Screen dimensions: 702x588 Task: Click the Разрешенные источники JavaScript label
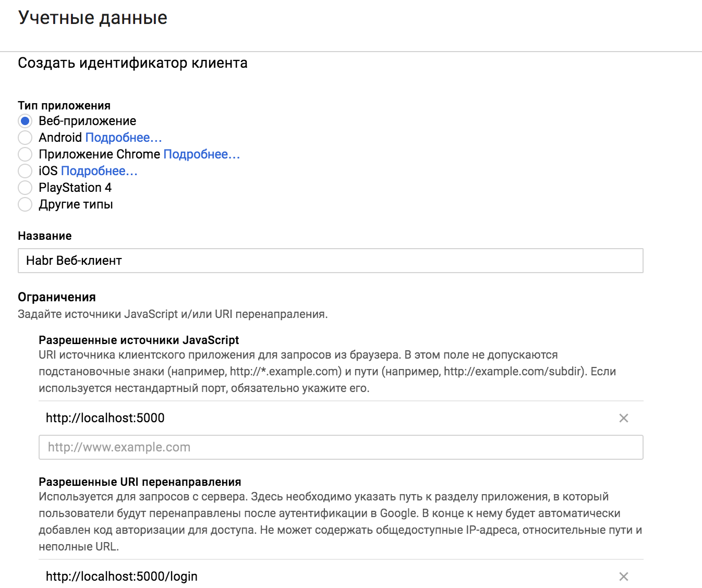pyautogui.click(x=139, y=340)
